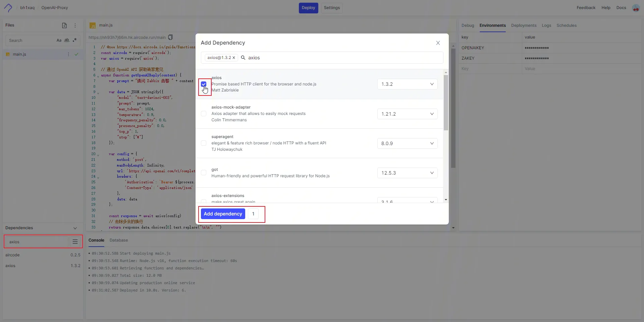The width and height of the screenshot is (644, 322).
Task: Click the new file icon in Files panel
Action: tap(64, 25)
